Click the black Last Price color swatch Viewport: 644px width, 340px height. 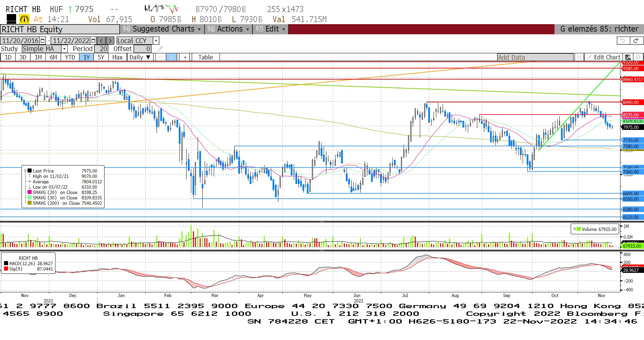pos(30,171)
